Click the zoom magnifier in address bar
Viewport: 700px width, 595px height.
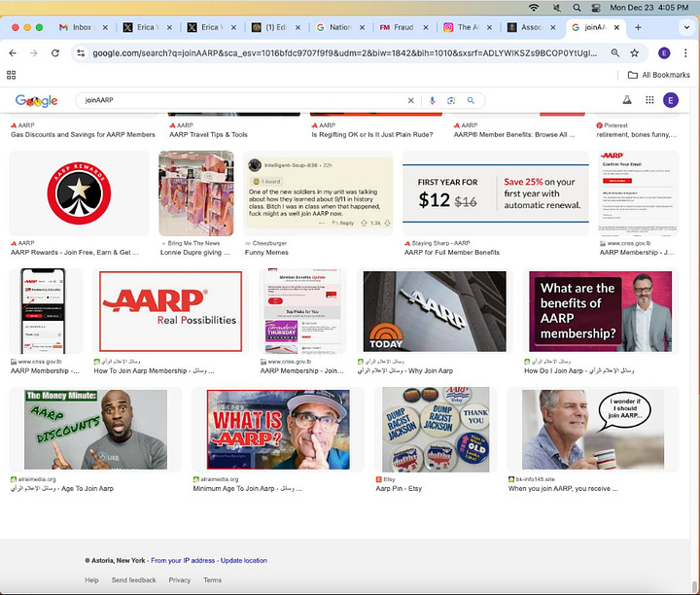pyautogui.click(x=615, y=53)
